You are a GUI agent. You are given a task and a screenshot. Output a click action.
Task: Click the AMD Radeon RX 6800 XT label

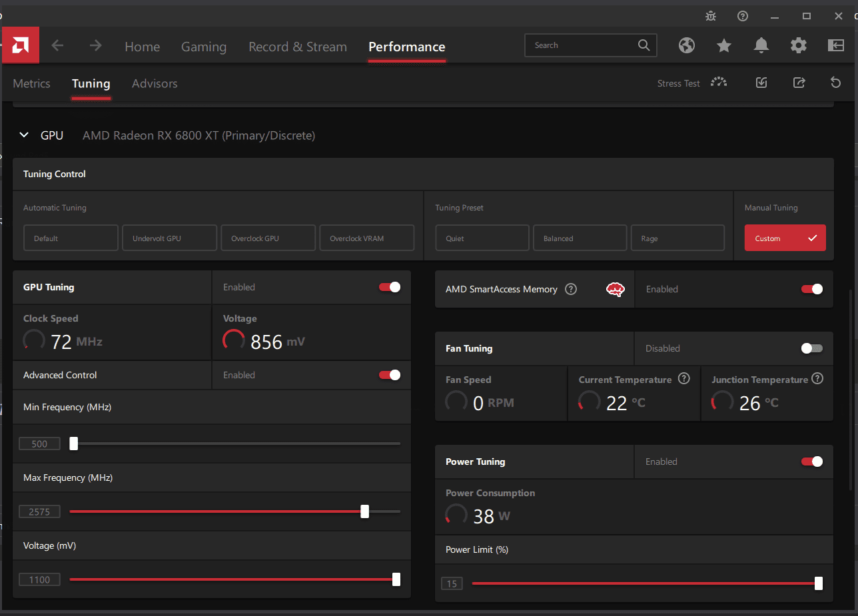199,135
